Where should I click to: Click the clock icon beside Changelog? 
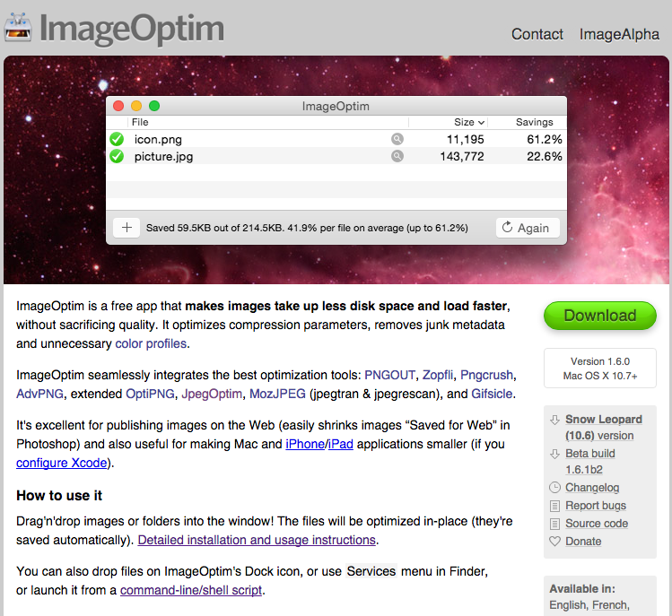tap(554, 488)
